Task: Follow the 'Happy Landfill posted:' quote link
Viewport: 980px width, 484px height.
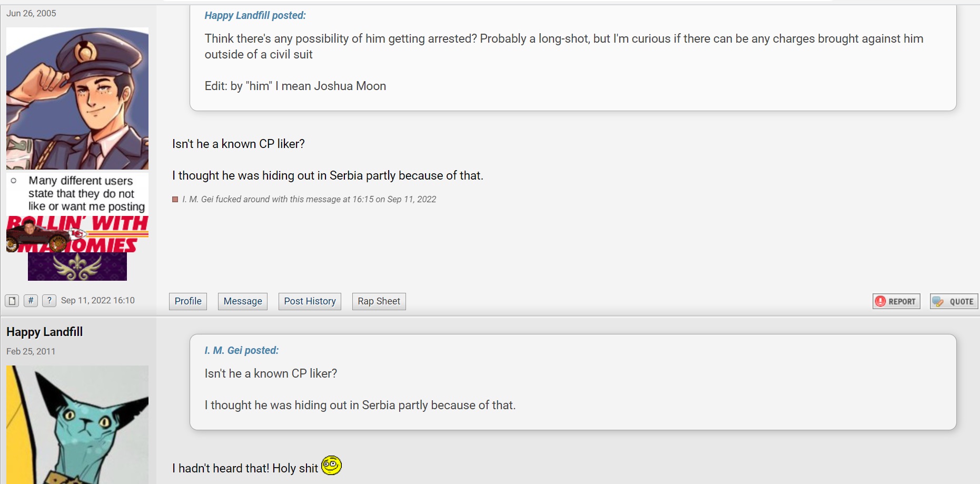Action: point(255,15)
